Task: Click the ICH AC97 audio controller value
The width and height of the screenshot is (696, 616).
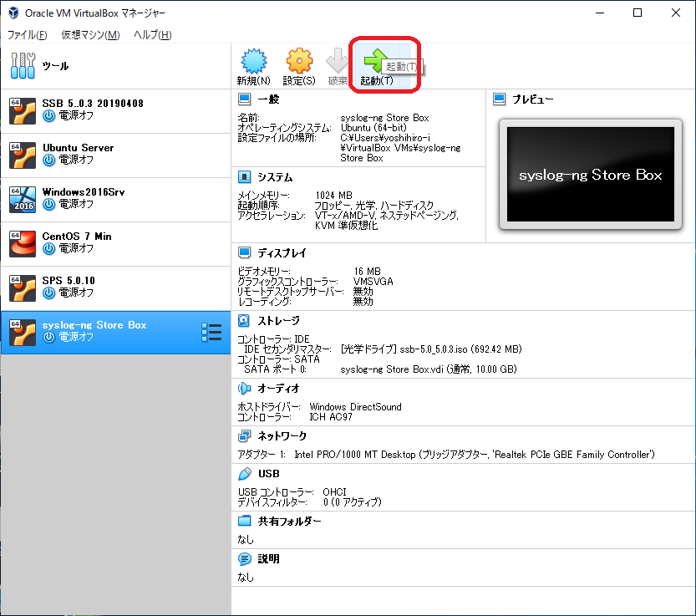Action: point(331,417)
